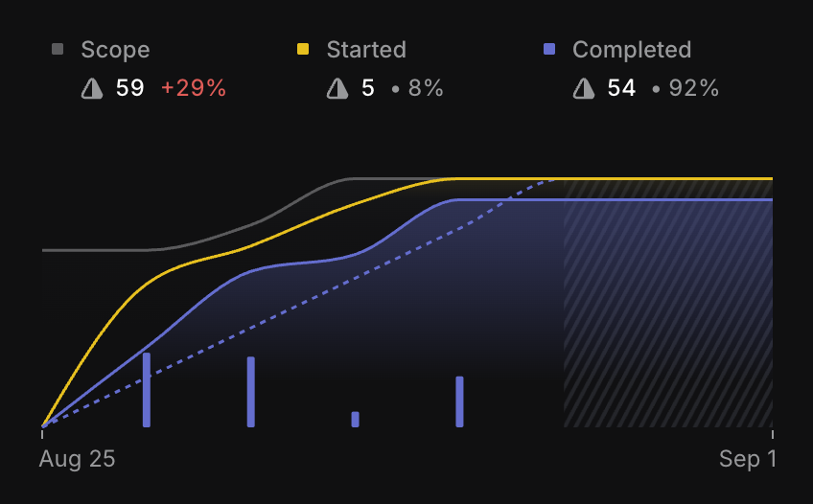
Task: Click the fourth purple completion bar
Action: (459, 401)
